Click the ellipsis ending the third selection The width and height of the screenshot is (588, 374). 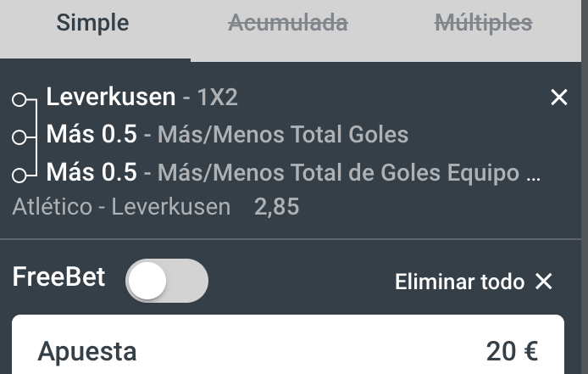533,179
